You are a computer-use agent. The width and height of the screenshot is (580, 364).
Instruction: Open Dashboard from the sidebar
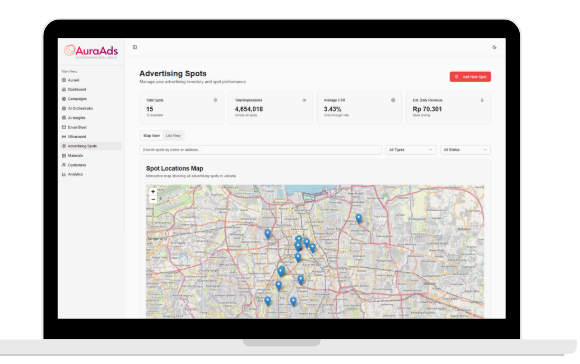(91, 89)
